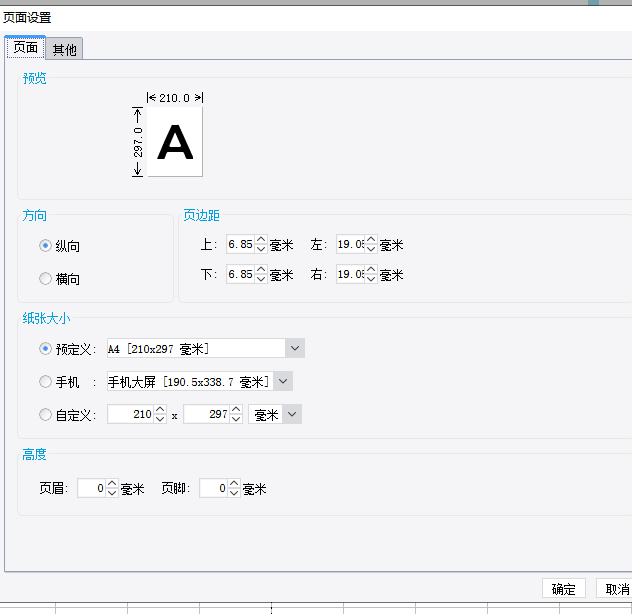Increase bottom margin with up arrow
Screen dimensions: 632x614
(261, 270)
